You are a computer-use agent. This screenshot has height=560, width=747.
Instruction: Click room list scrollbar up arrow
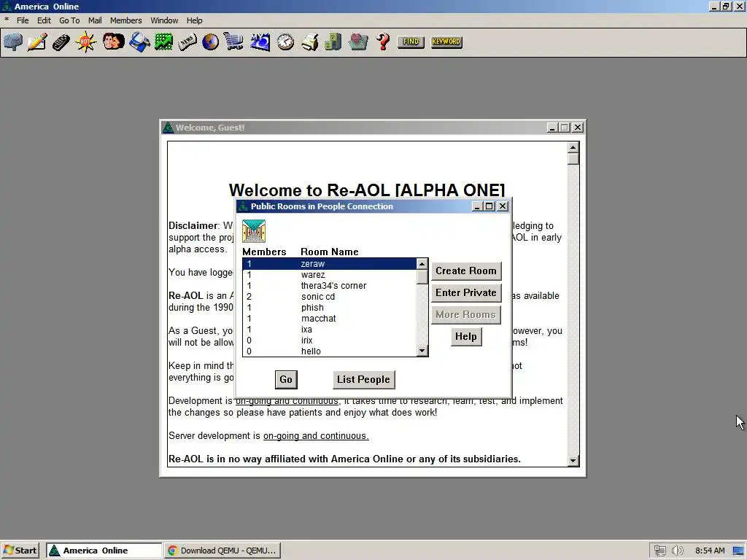(x=422, y=264)
